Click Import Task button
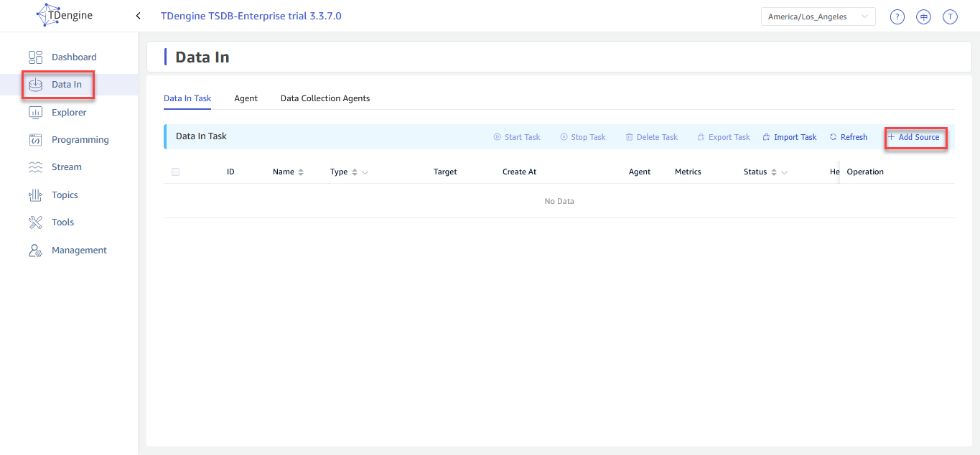This screenshot has width=980, height=455. coord(790,137)
